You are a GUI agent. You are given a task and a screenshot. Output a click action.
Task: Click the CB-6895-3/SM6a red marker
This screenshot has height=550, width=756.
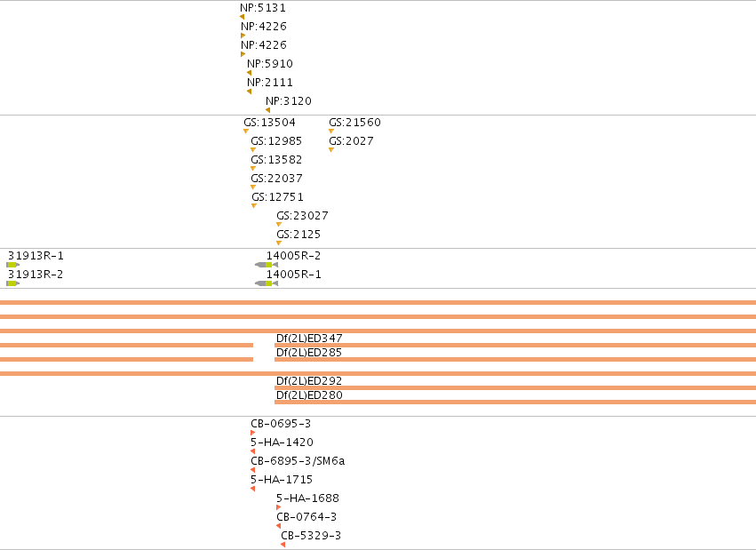(252, 470)
